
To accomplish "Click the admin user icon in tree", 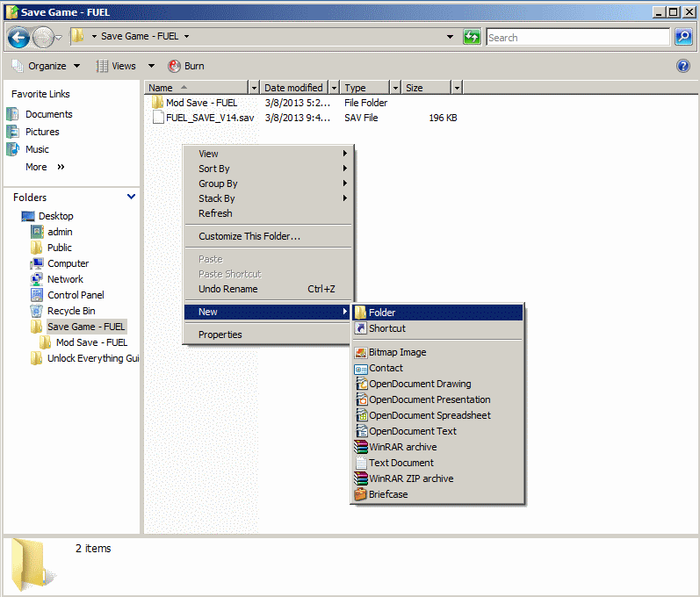I will [x=37, y=232].
